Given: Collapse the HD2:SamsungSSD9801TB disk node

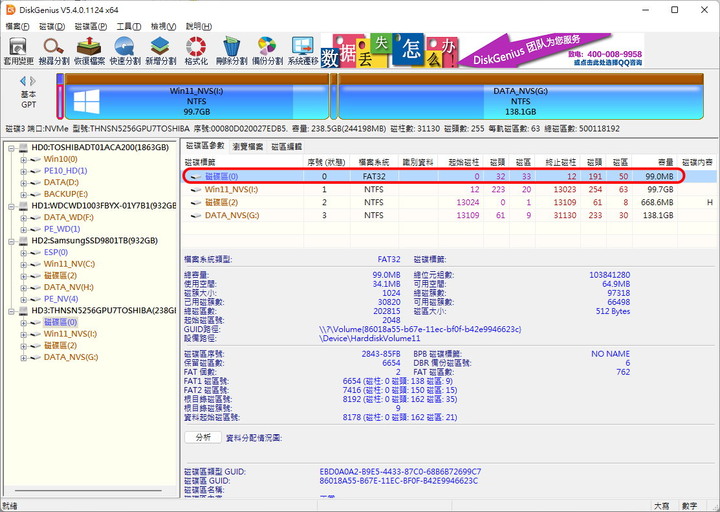Looking at the screenshot, I should click(x=11, y=241).
